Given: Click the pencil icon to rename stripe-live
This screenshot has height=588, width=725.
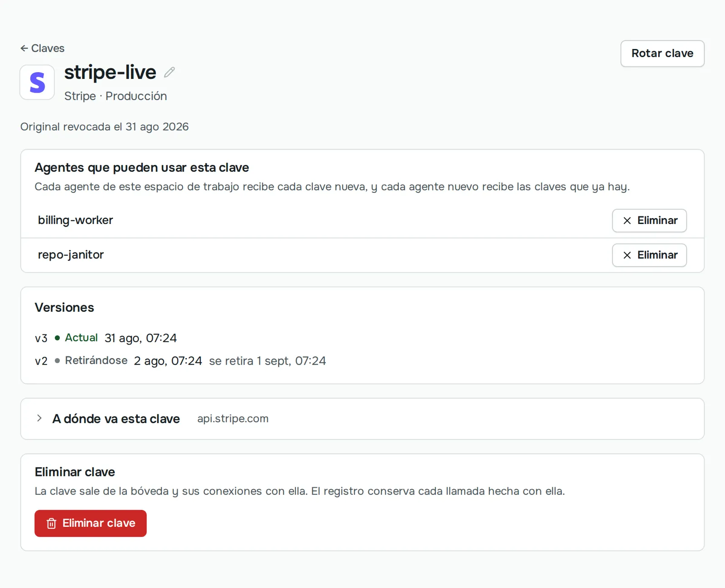Looking at the screenshot, I should click(x=169, y=73).
